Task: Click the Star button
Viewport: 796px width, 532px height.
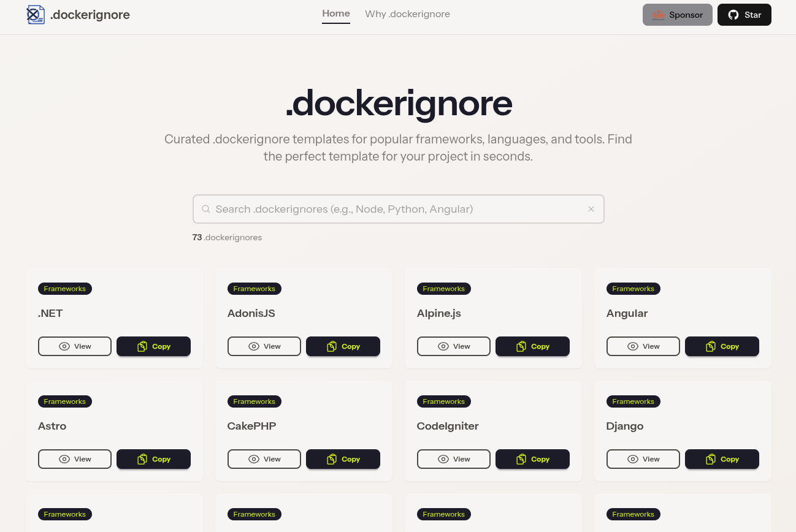Action: click(x=744, y=14)
